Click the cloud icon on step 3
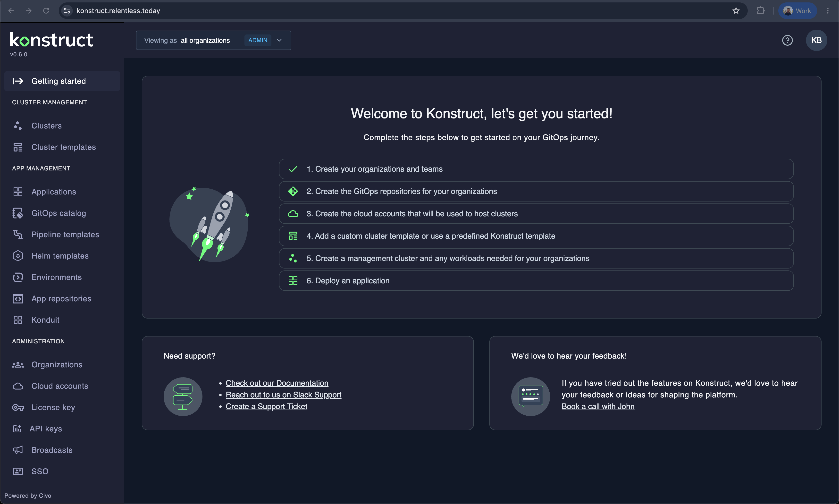This screenshot has width=839, height=504. tap(293, 214)
